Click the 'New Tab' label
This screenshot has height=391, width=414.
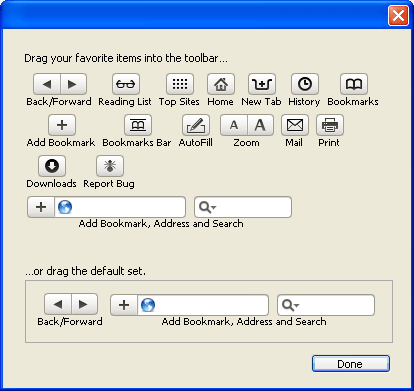pos(261,102)
